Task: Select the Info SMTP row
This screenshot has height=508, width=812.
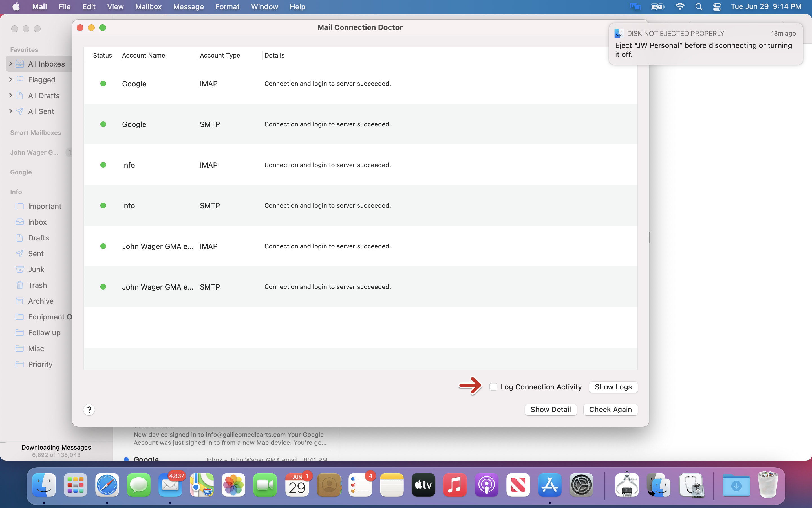Action: tap(360, 206)
